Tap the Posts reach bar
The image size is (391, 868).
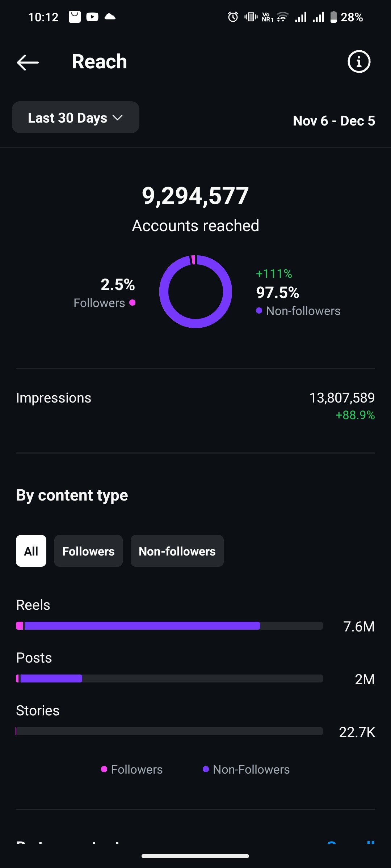coord(169,678)
